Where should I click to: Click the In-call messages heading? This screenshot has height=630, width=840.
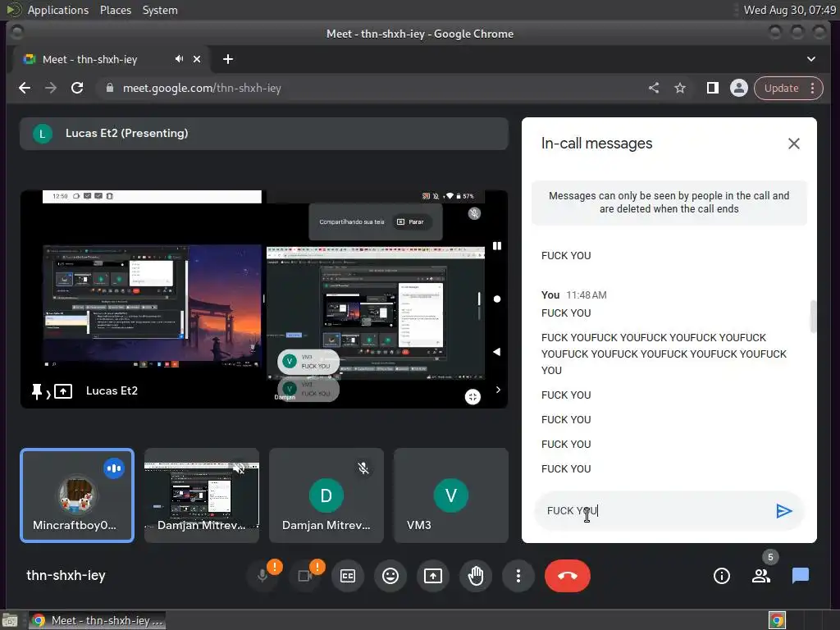[597, 144]
